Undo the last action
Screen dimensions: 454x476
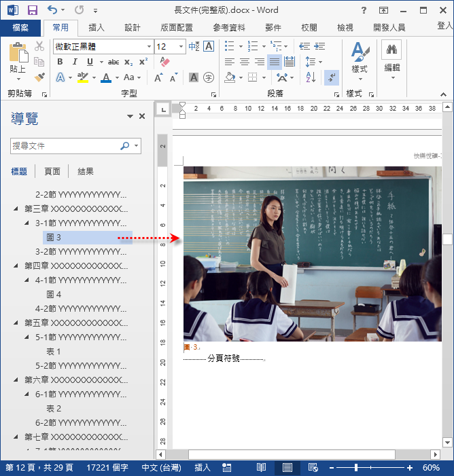pyautogui.click(x=52, y=10)
